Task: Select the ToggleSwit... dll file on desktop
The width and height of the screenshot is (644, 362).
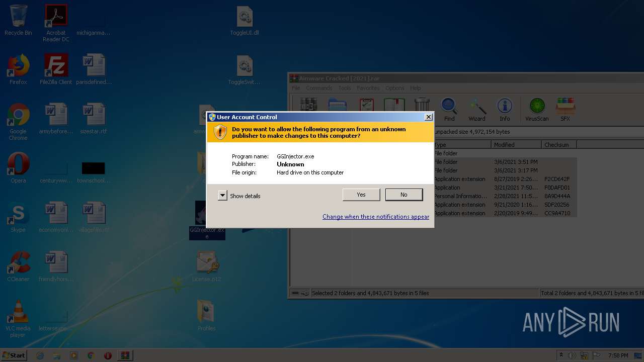Action: [x=245, y=70]
